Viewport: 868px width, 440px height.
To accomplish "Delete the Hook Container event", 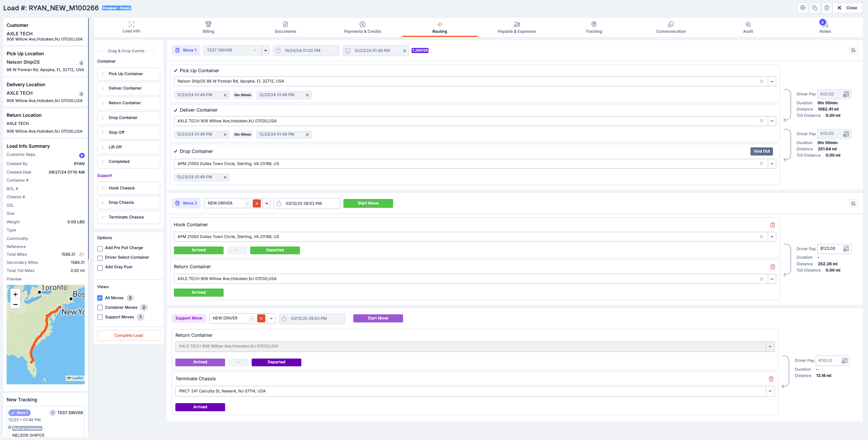I will [773, 225].
